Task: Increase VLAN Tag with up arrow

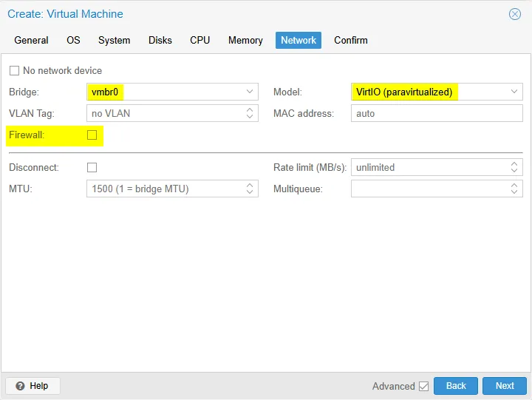Action: coord(250,110)
